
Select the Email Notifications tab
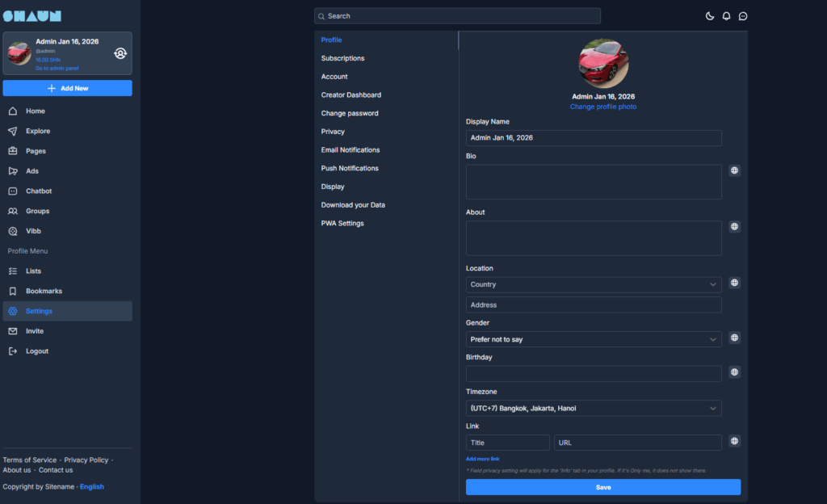(x=350, y=150)
